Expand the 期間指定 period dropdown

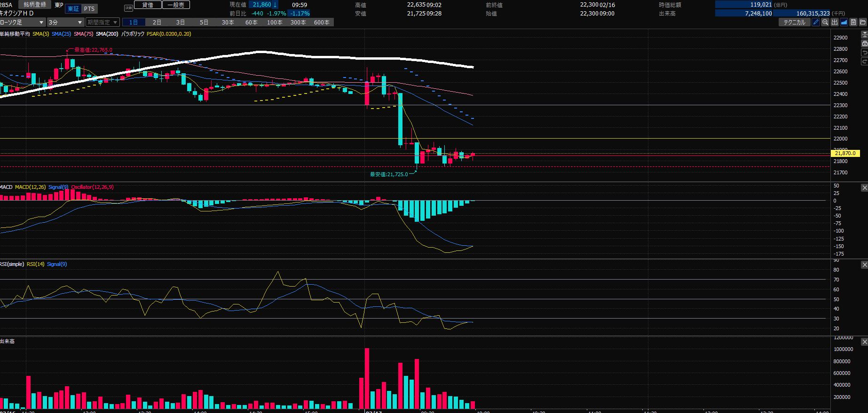103,23
